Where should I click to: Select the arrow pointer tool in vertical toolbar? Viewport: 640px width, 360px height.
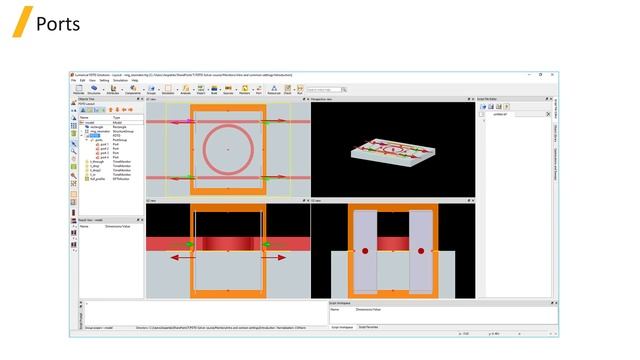74,144
